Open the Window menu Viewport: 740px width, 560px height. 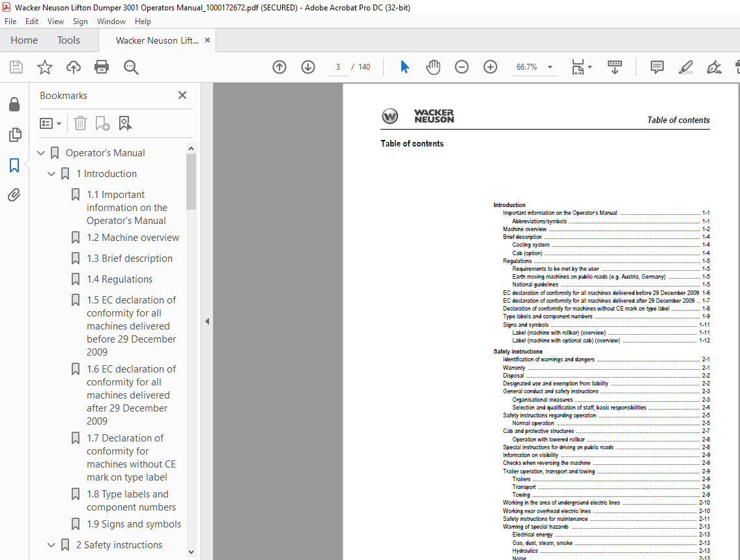pyautogui.click(x=111, y=21)
